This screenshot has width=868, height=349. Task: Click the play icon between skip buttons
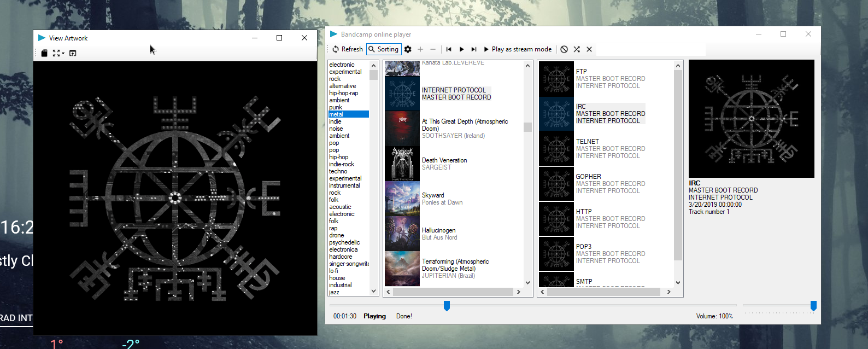point(461,49)
